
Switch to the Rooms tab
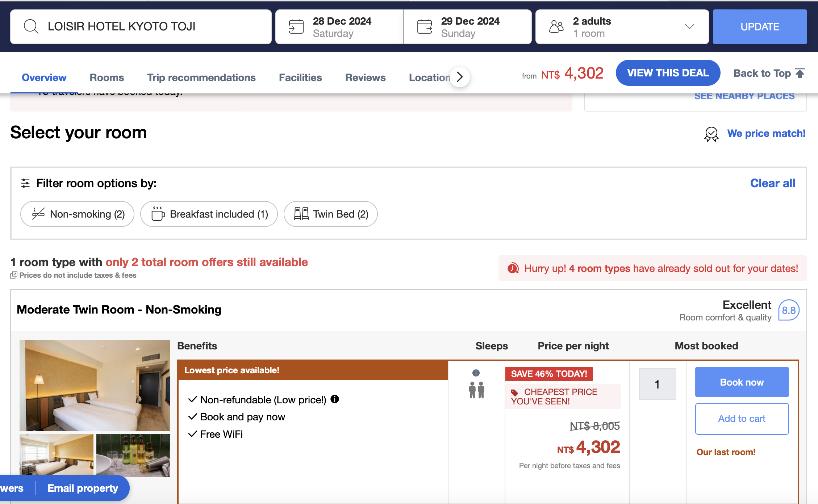click(x=107, y=77)
